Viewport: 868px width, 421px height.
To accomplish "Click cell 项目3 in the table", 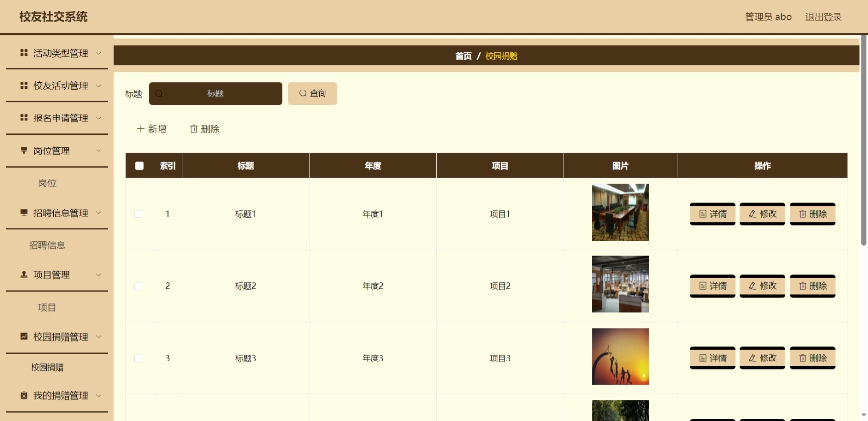I will tap(500, 358).
